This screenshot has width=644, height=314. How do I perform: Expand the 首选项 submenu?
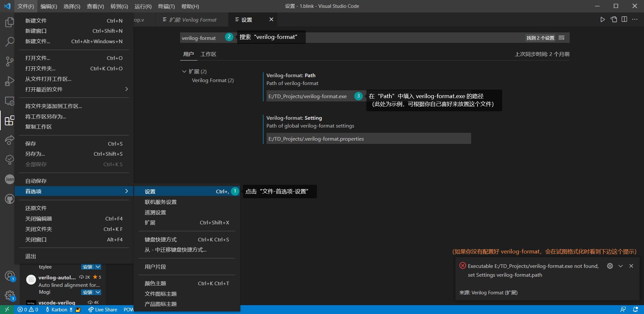click(74, 191)
